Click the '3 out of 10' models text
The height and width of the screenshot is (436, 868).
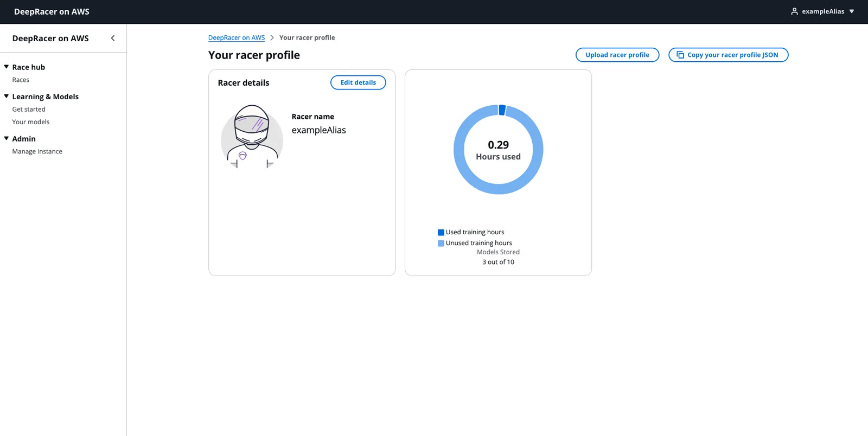(x=499, y=262)
